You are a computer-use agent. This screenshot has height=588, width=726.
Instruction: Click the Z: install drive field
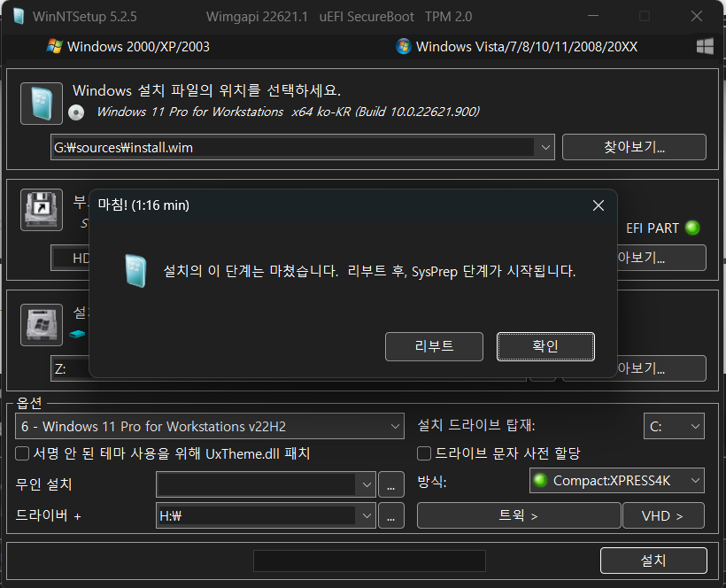(71, 369)
